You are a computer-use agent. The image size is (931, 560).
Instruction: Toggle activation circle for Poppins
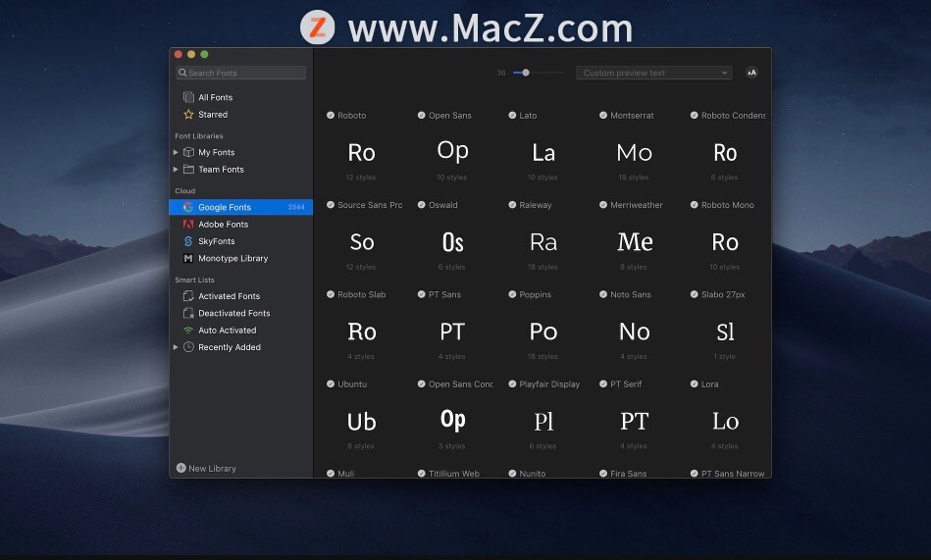tap(512, 294)
